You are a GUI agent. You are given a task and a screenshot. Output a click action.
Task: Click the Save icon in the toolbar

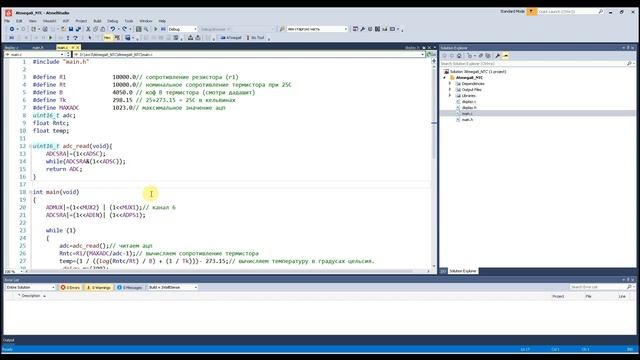(71, 29)
